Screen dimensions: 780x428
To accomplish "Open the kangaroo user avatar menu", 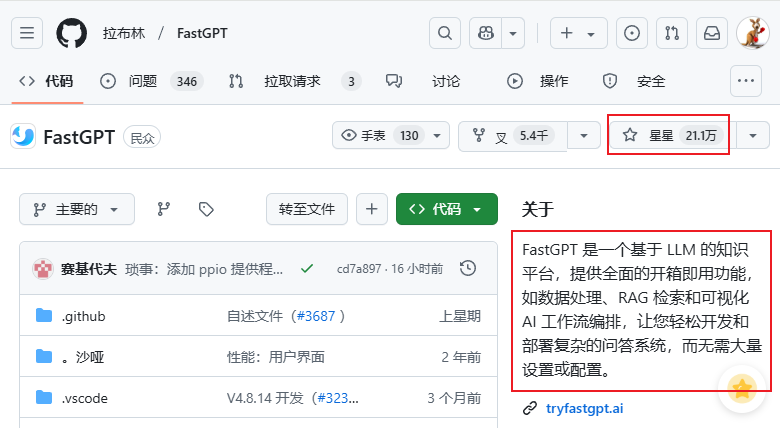I will click(753, 33).
